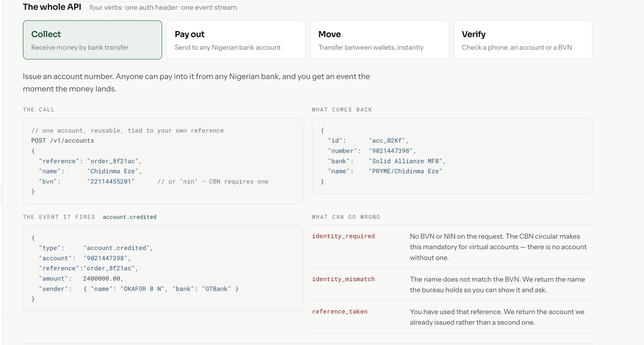644x345 pixels.
Task: Click the 'No BVN or NIN on the request' description
Action: [498, 247]
